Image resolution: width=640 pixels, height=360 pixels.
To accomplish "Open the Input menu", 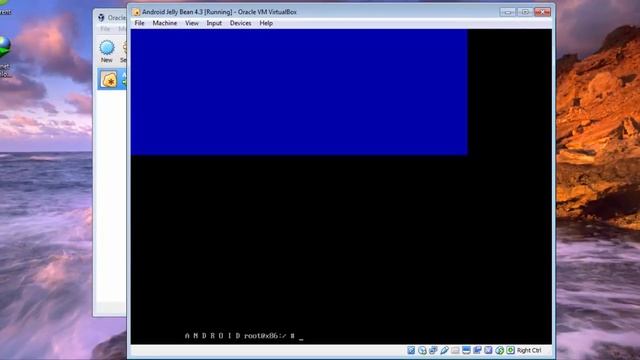I will (x=214, y=23).
